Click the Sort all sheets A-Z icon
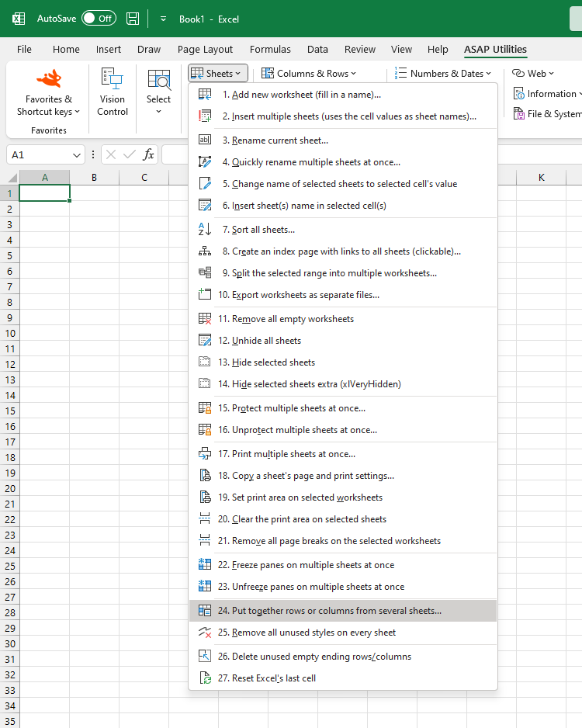 click(205, 230)
